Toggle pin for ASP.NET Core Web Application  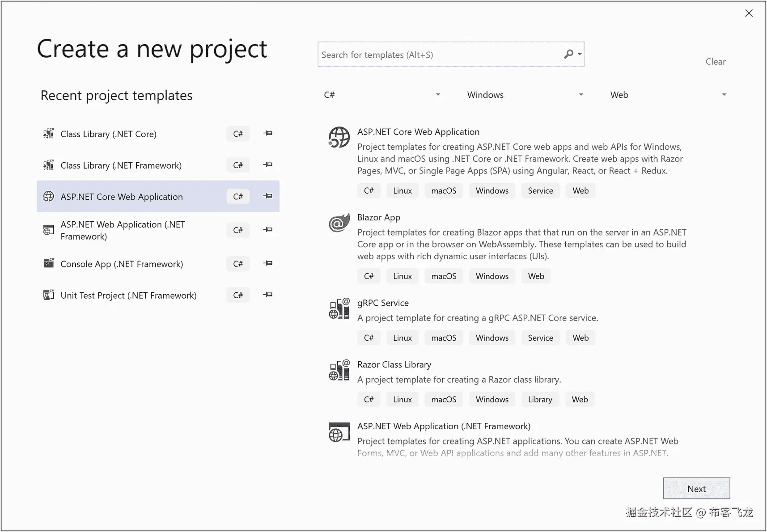coord(268,196)
